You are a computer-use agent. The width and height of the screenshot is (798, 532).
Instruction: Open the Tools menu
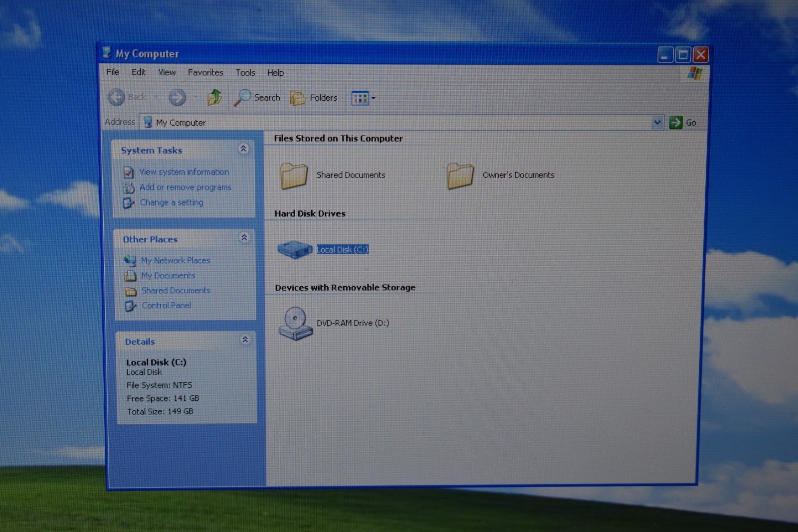tap(245, 72)
